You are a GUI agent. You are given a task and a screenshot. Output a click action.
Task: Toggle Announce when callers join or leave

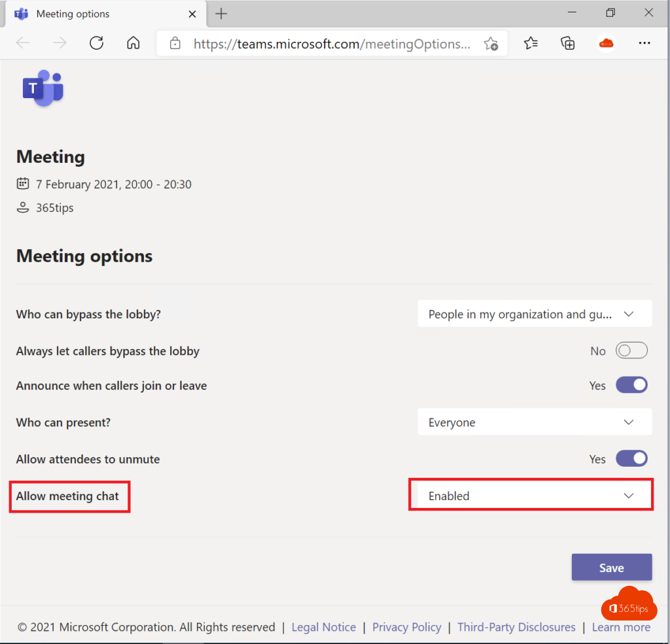[x=631, y=385]
